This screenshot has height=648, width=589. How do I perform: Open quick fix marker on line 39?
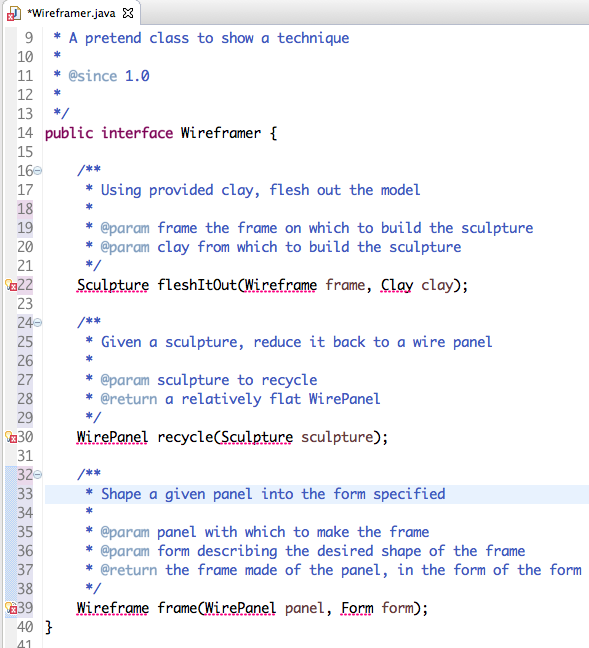[x=11, y=608]
